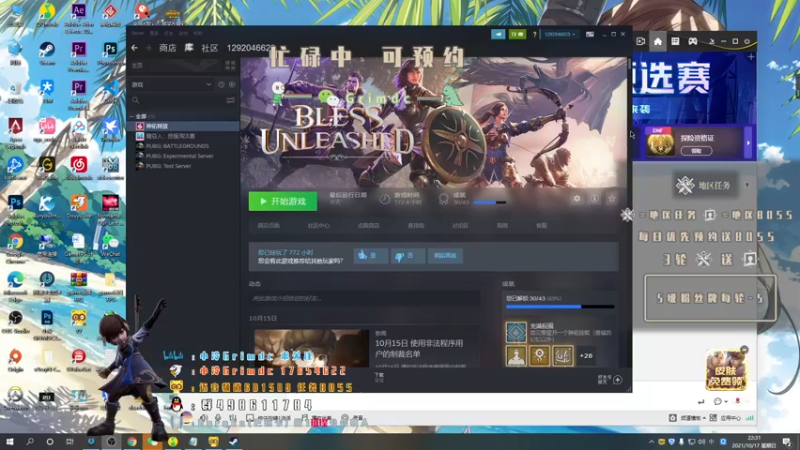This screenshot has height=450, width=800.
Task: Open the 10月15日 news headline
Action: click(x=419, y=348)
